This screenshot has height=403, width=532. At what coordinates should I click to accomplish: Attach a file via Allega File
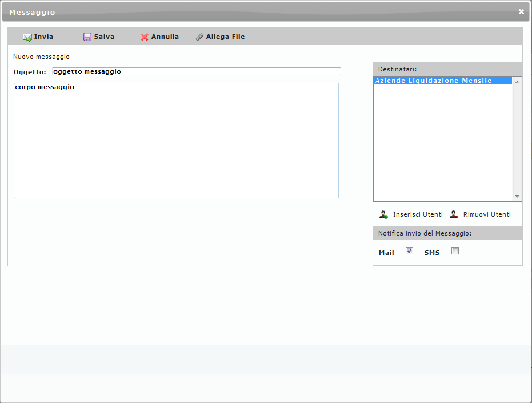225,37
